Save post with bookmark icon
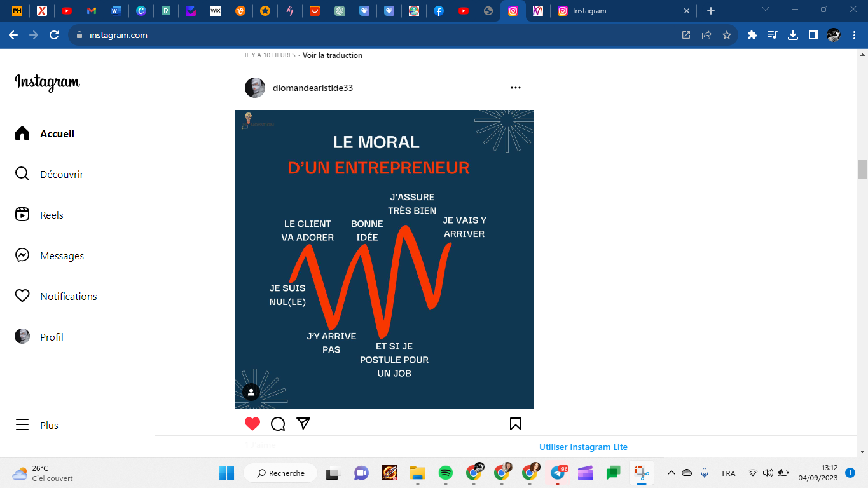Image resolution: width=868 pixels, height=488 pixels. [x=516, y=424]
